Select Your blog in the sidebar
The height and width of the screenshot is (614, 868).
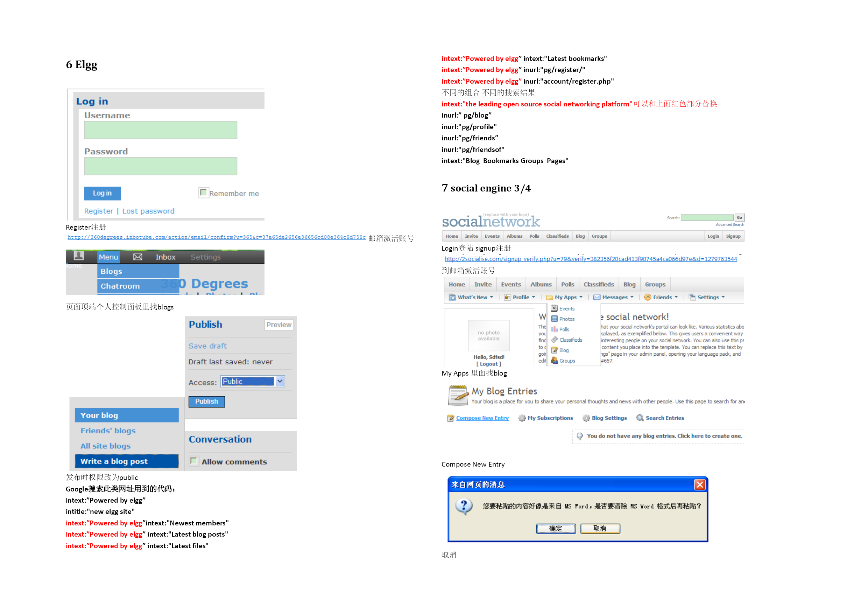[127, 415]
